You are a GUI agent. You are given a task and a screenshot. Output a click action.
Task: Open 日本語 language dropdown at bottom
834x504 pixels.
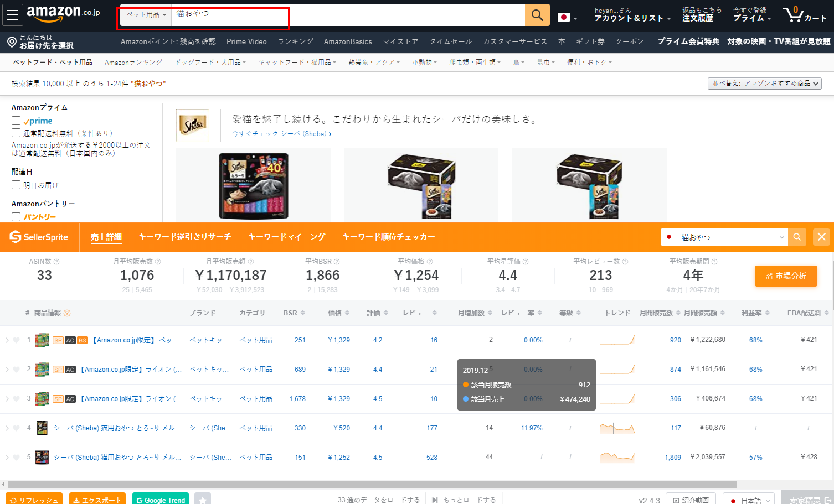pyautogui.click(x=750, y=500)
